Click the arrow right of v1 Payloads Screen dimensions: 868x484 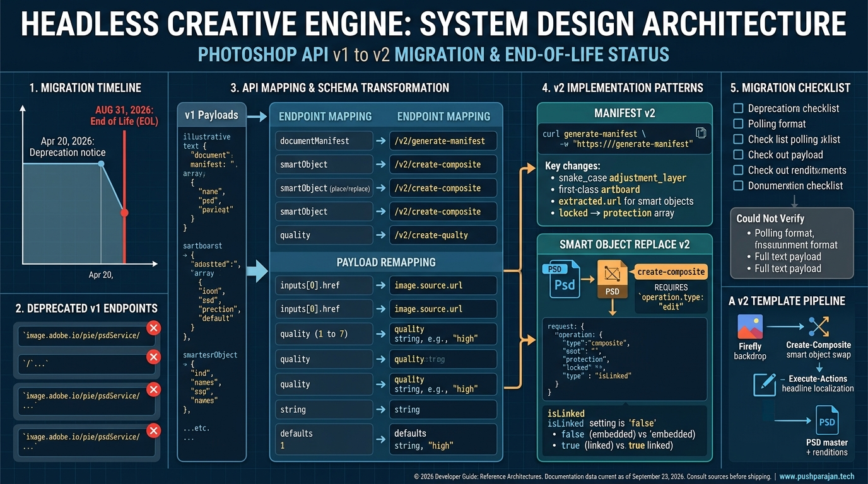(x=257, y=116)
